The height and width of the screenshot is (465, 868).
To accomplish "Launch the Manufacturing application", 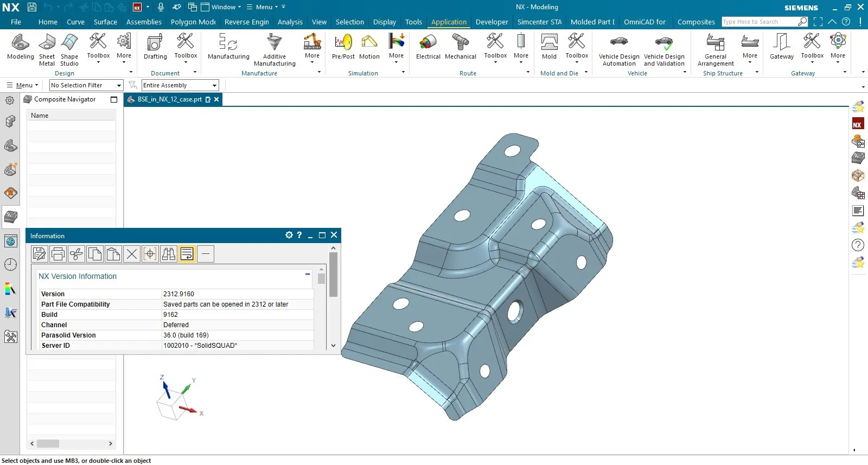I will click(x=228, y=47).
